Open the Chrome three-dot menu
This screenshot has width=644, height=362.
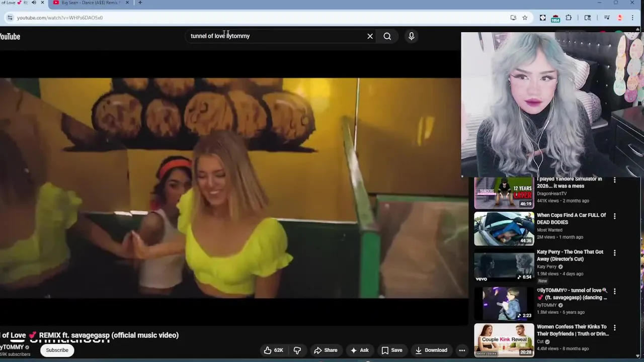[632, 18]
